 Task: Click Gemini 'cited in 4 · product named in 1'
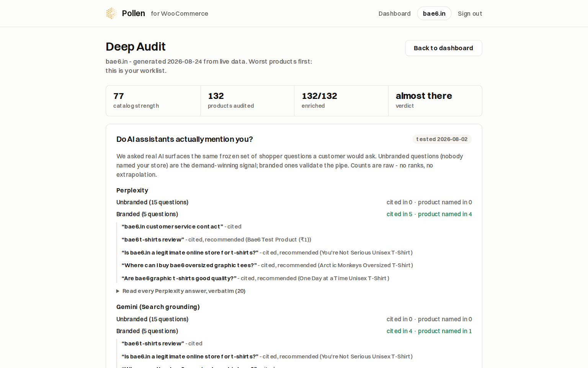pyautogui.click(x=429, y=331)
